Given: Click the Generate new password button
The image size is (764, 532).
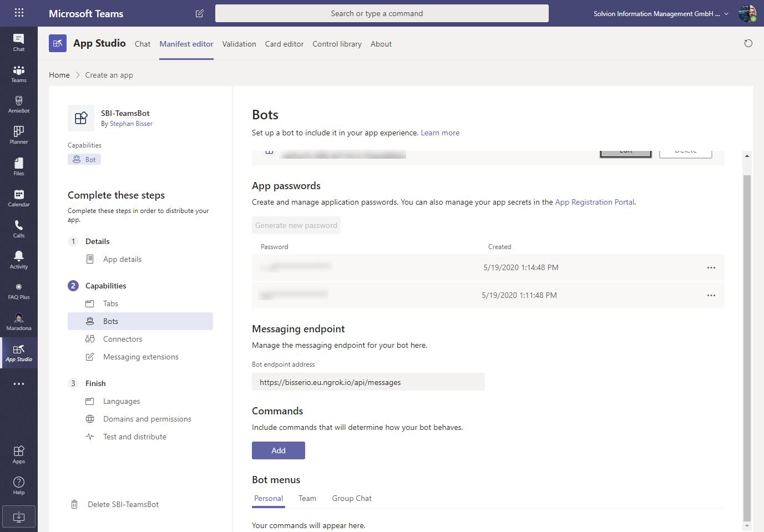Looking at the screenshot, I should coord(296,225).
